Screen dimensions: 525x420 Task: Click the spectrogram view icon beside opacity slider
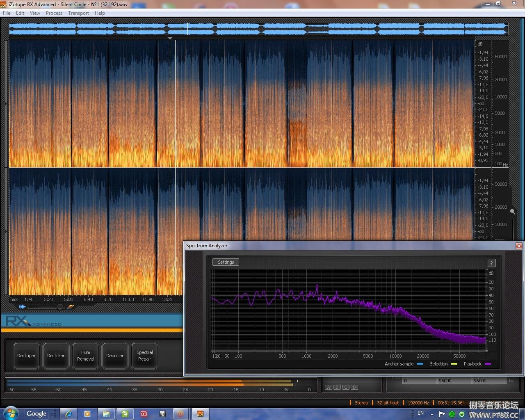click(x=71, y=306)
